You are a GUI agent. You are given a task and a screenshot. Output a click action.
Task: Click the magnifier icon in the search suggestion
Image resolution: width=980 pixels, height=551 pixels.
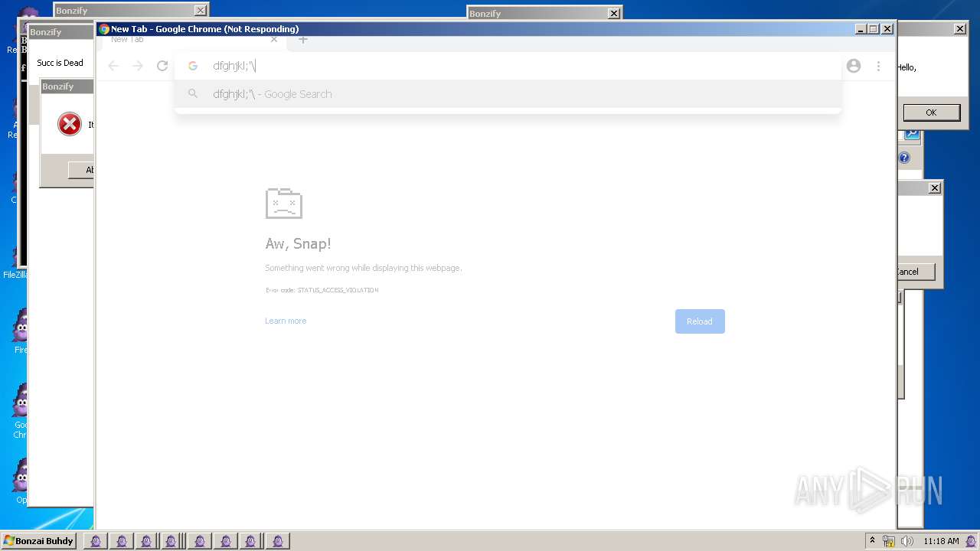(x=193, y=94)
